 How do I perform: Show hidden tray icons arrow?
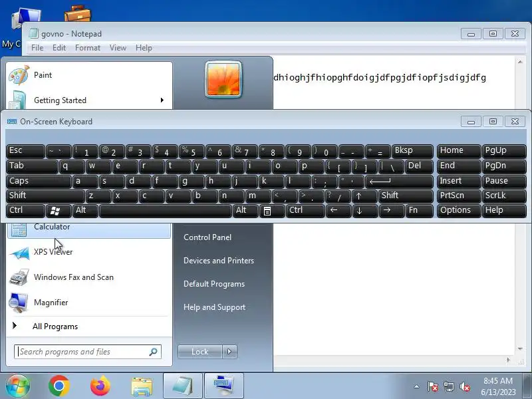coord(417,386)
